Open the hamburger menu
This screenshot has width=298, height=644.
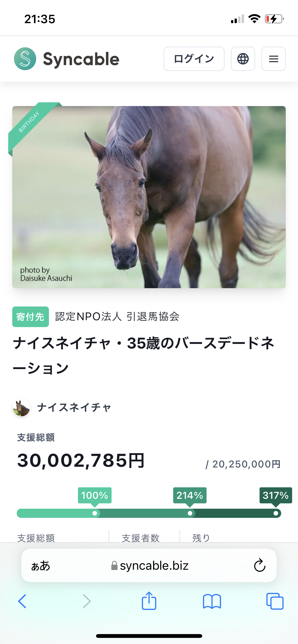click(x=273, y=59)
